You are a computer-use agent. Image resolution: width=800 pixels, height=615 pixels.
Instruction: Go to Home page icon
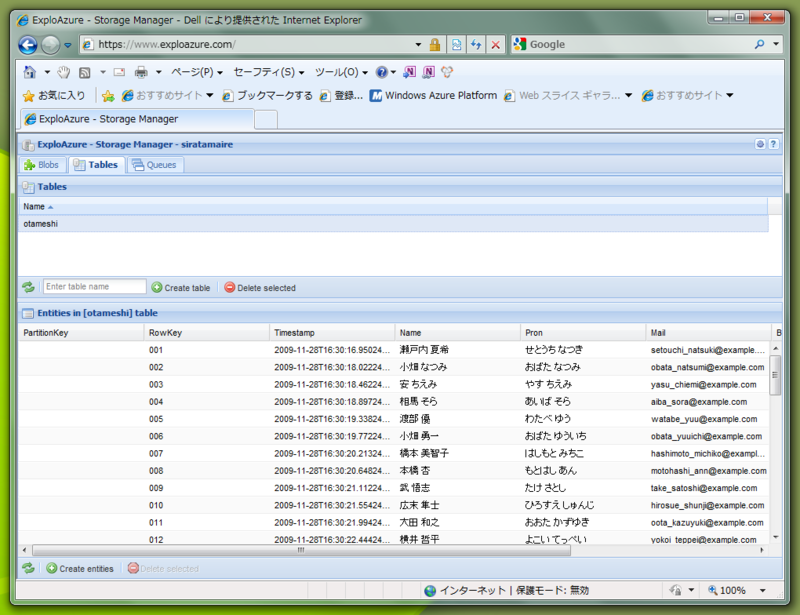click(30, 72)
